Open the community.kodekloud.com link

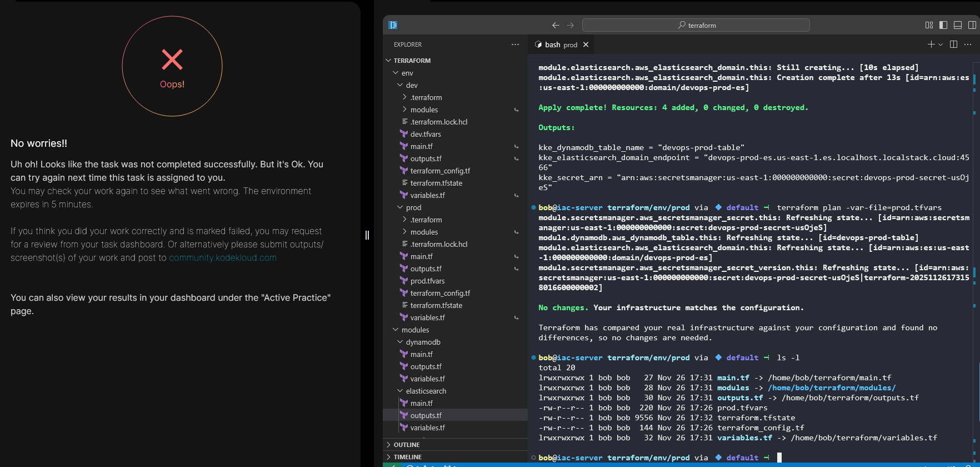pos(223,258)
